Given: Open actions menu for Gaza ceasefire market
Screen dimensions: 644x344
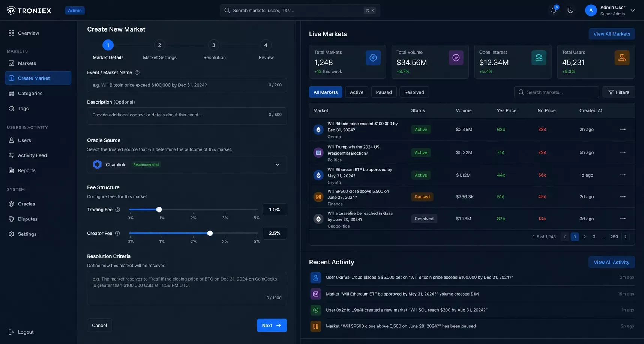Looking at the screenshot, I should click(x=623, y=219).
